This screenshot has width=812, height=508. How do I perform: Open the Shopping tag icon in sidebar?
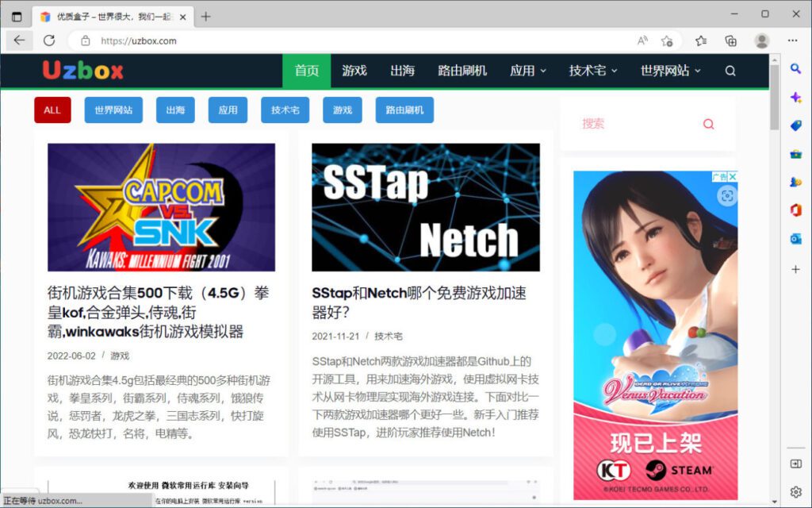pyautogui.click(x=796, y=125)
